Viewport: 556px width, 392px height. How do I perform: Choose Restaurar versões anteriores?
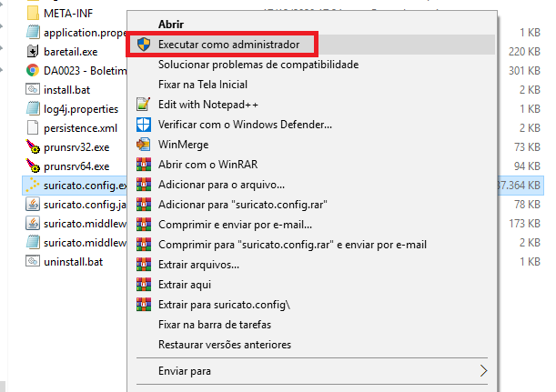pos(224,345)
